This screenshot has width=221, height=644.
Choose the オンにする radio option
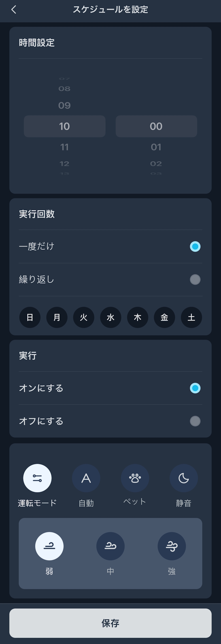[195, 388]
